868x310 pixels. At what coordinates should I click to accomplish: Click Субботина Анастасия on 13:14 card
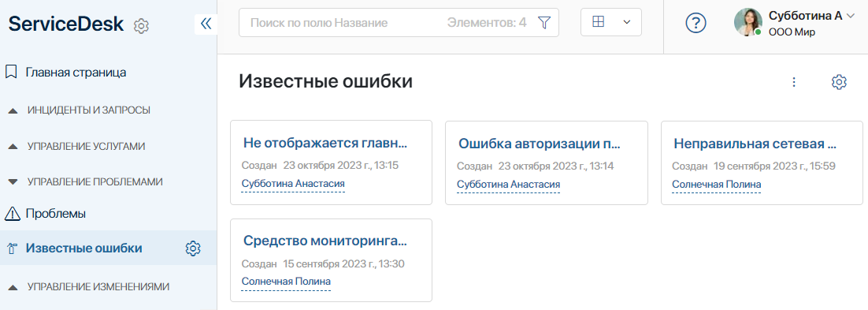tap(508, 184)
